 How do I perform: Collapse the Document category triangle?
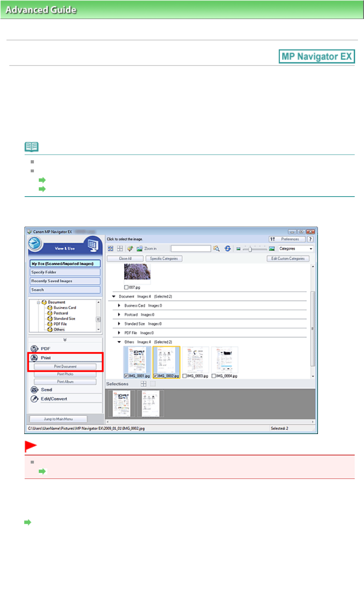tap(114, 296)
